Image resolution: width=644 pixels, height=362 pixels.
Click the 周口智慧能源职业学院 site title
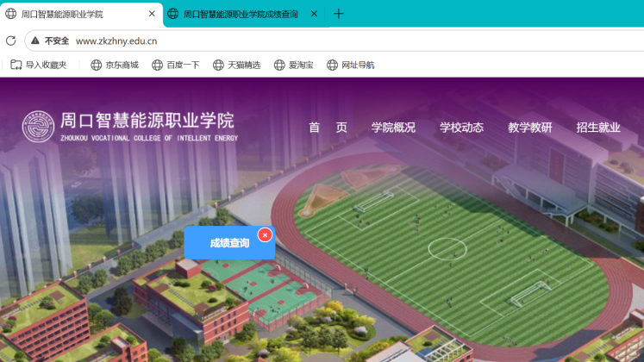(147, 121)
